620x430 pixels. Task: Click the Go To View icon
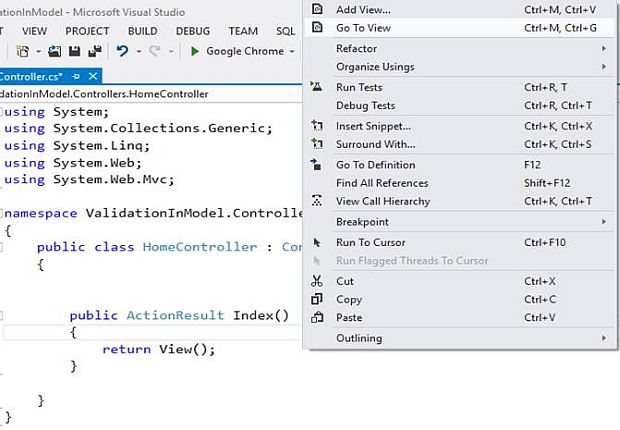coord(317,27)
